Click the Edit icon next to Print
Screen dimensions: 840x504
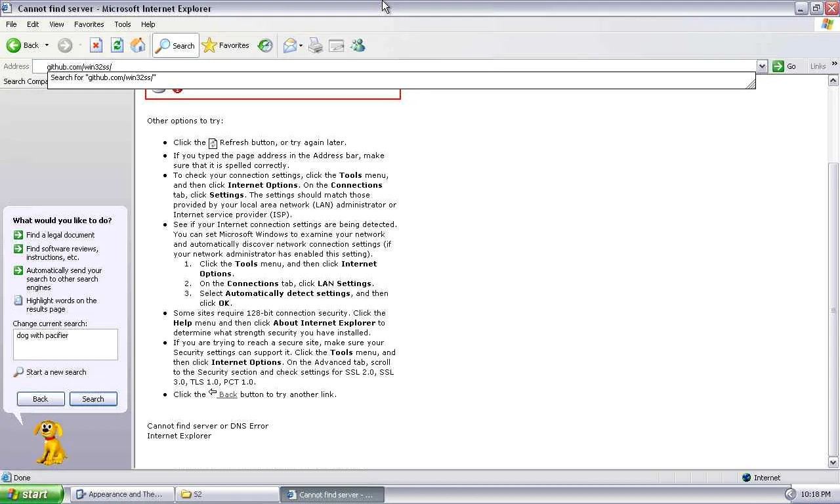pyautogui.click(x=337, y=45)
